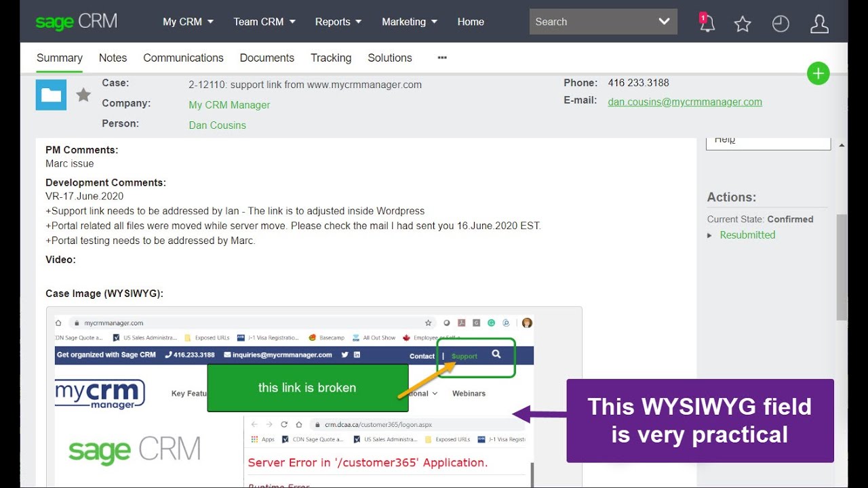Open Team CRM dropdown menu
The height and width of the screenshot is (488, 868).
(x=264, y=22)
